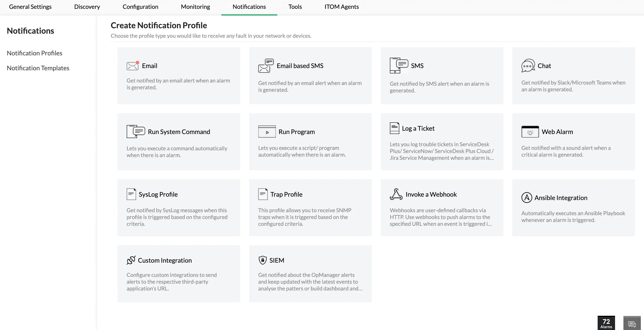Viewport: 644px width, 330px height.
Task: Open Notification Profiles in sidebar
Action: click(x=35, y=53)
